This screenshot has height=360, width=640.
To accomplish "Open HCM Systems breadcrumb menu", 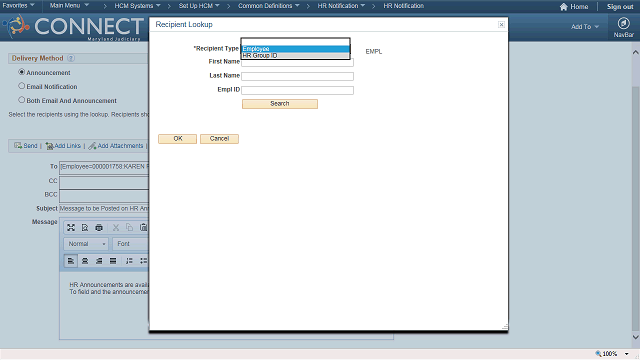I will click(138, 6).
